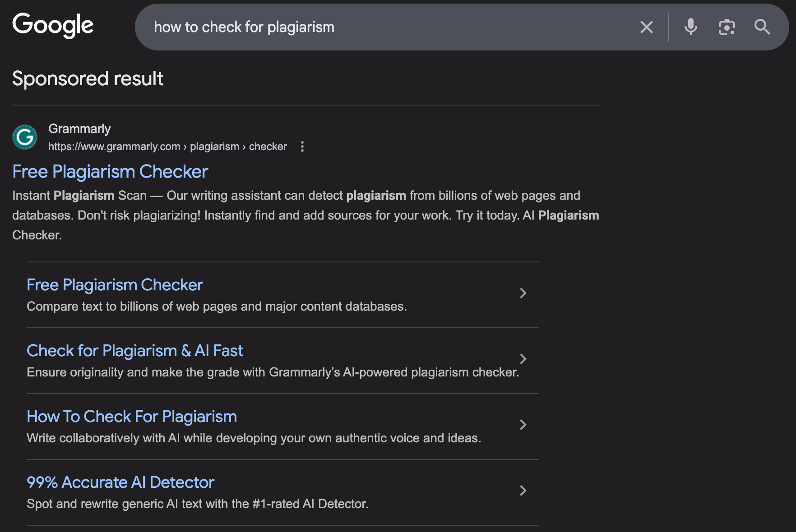The width and height of the screenshot is (796, 532).
Task: Click the chevron on the '99% Accurate AI Detector' row
Action: (x=523, y=491)
